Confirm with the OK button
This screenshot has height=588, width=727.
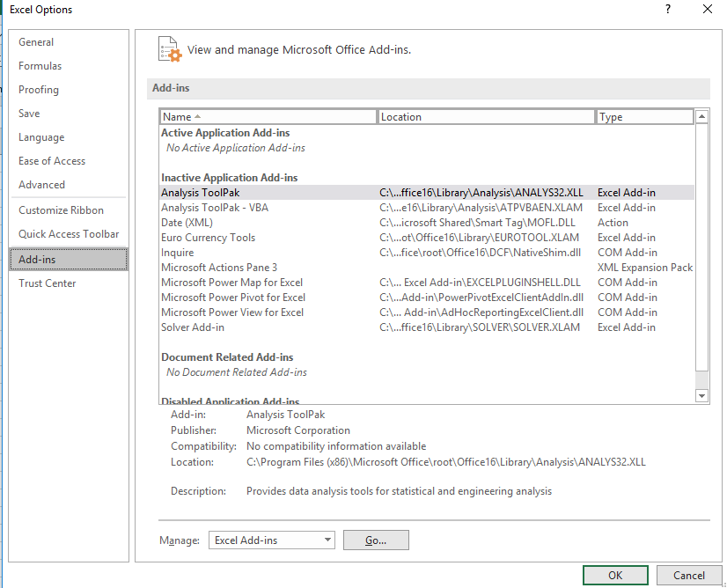(x=615, y=576)
